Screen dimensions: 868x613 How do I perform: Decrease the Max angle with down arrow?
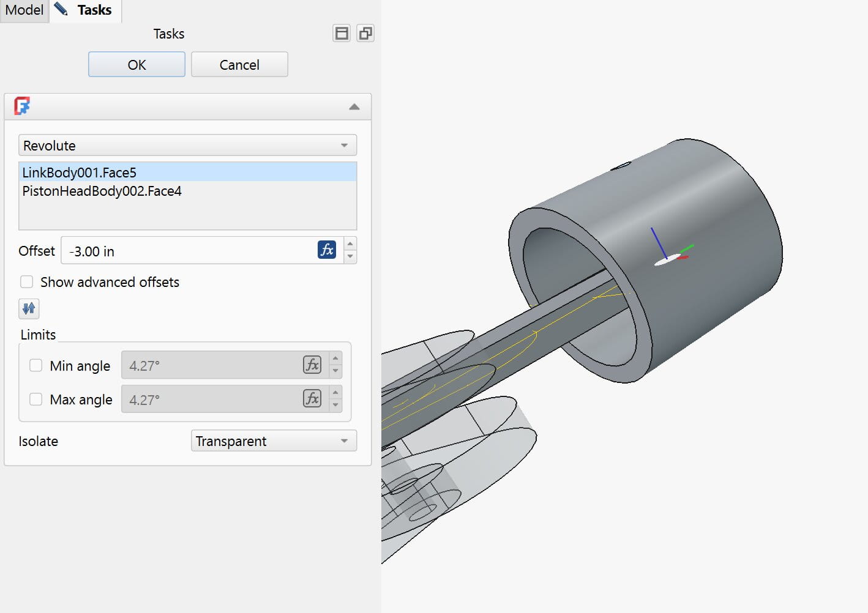point(335,406)
